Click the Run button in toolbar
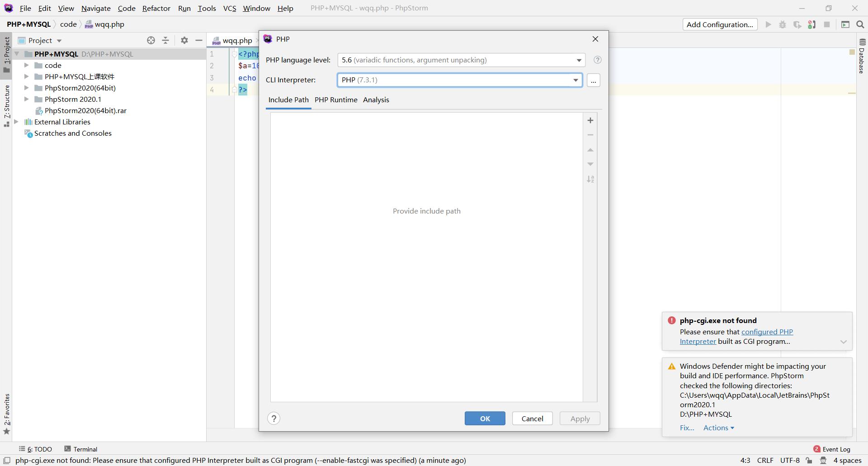Screen dimensions: 868x466 click(768, 24)
